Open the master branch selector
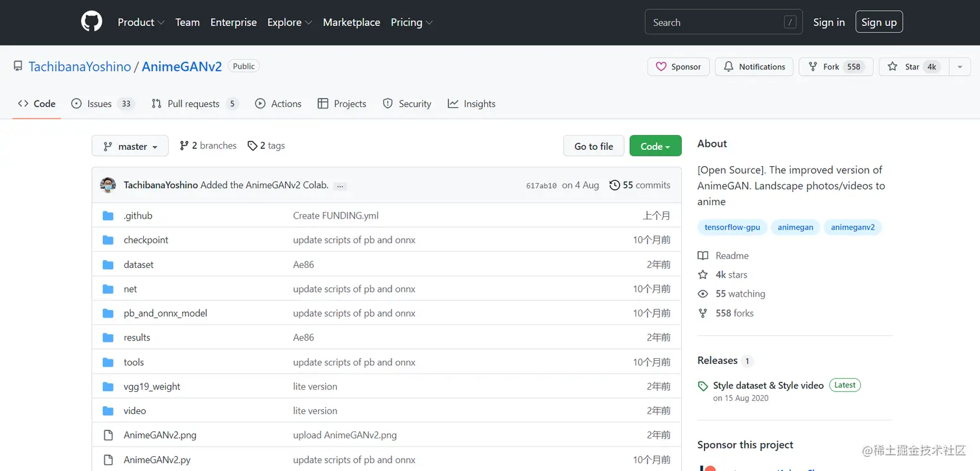The image size is (980, 471). point(130,146)
